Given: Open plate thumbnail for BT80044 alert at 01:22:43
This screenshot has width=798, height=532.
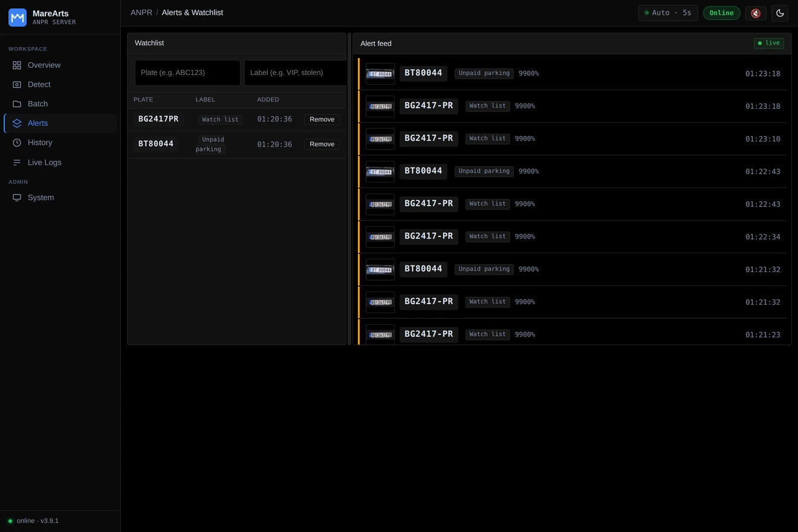Looking at the screenshot, I should click(x=380, y=172).
